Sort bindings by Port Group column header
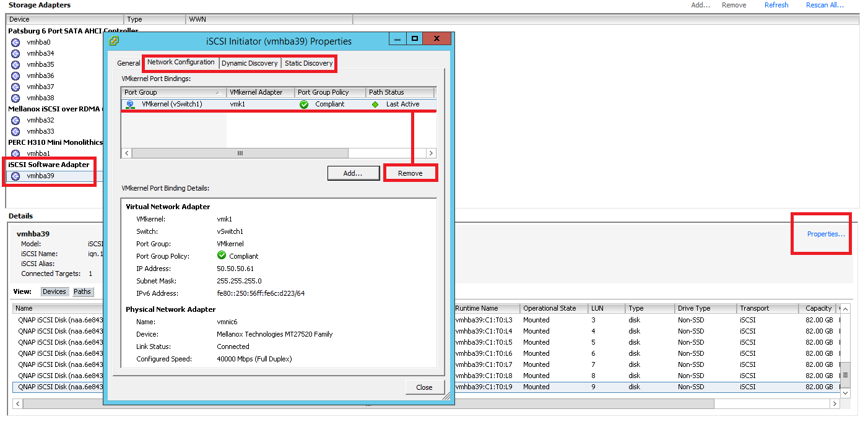Image resolution: width=868 pixels, height=422 pixels. 173,92
